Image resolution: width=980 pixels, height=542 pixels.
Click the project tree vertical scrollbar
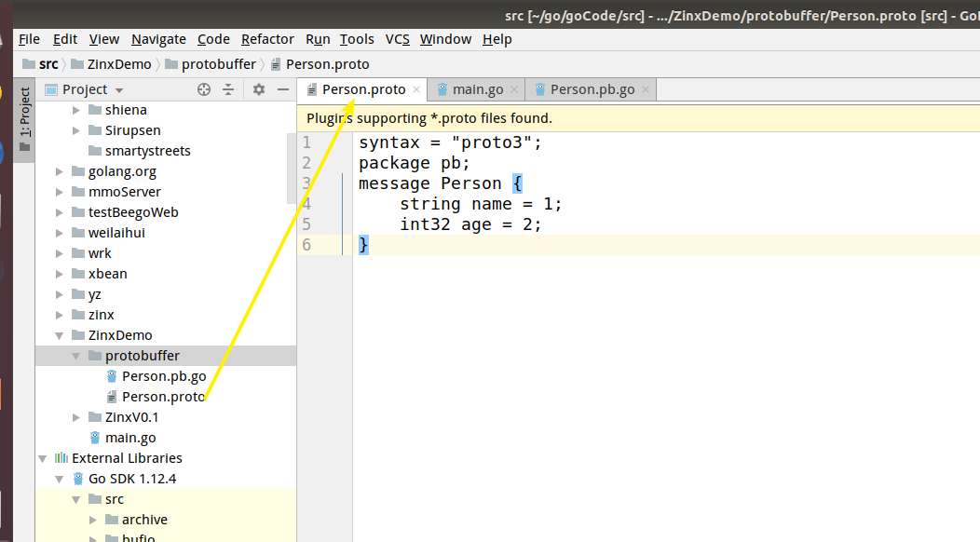pyautogui.click(x=292, y=168)
